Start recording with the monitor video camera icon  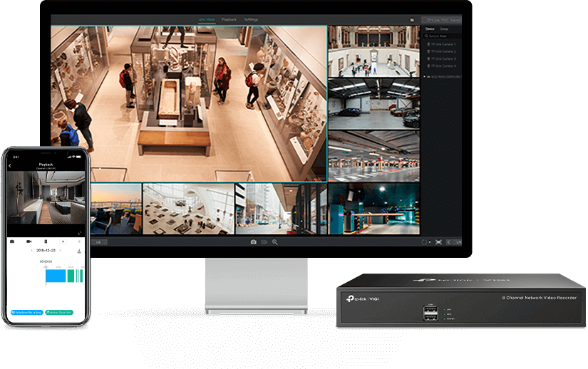pos(264,242)
